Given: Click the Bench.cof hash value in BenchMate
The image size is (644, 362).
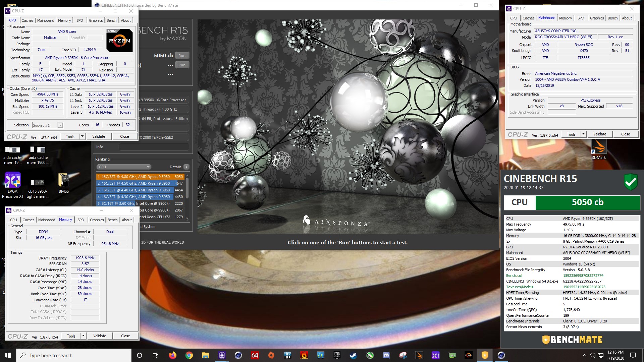Looking at the screenshot, I should click(583, 276).
